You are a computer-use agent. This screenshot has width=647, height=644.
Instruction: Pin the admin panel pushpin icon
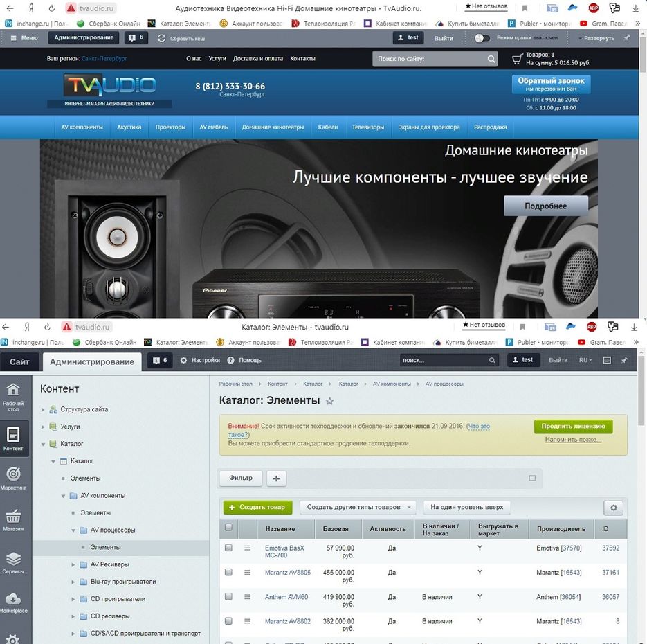624,360
